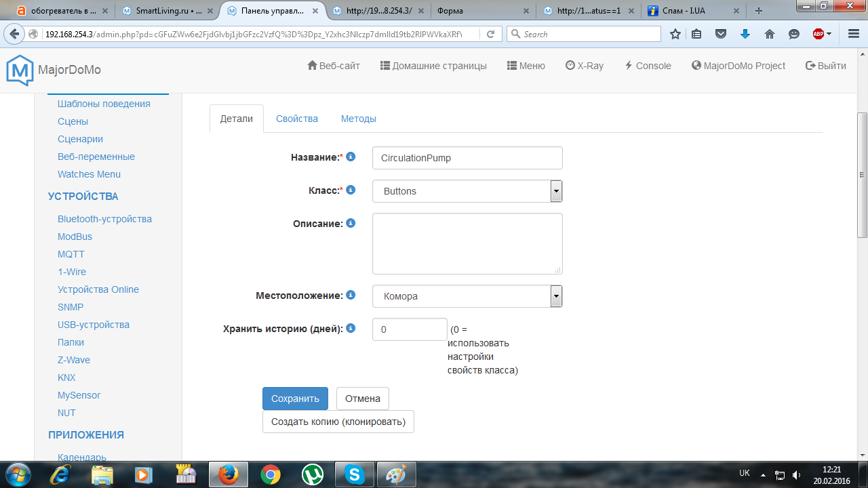Open MQTT in the sidebar
This screenshot has width=868, height=488.
pyautogui.click(x=71, y=254)
